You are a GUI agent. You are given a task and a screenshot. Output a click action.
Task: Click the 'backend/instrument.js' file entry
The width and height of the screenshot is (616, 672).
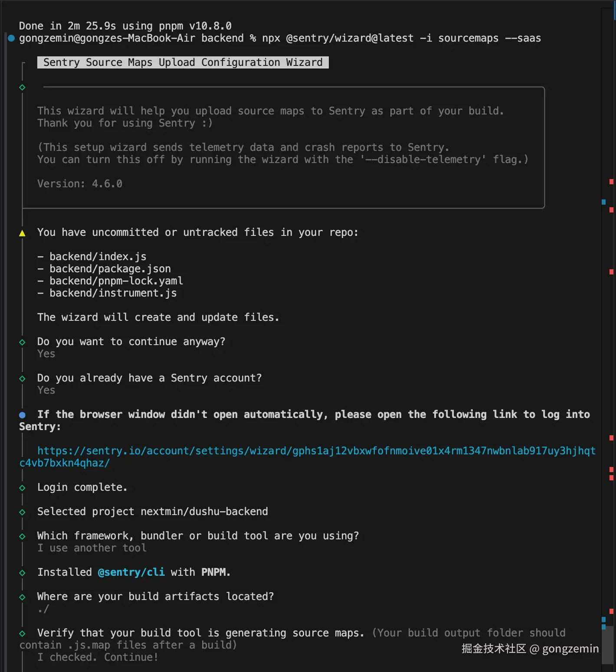click(113, 293)
